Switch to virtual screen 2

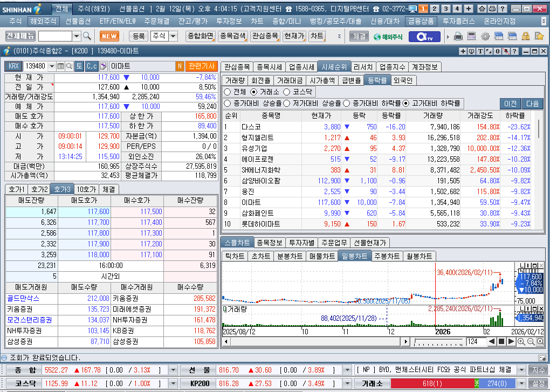point(434,9)
